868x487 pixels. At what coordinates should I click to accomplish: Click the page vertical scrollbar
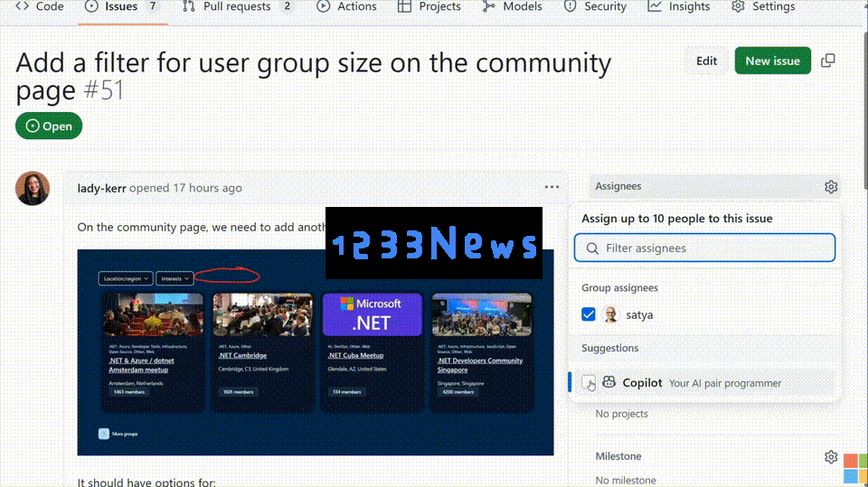(864, 110)
